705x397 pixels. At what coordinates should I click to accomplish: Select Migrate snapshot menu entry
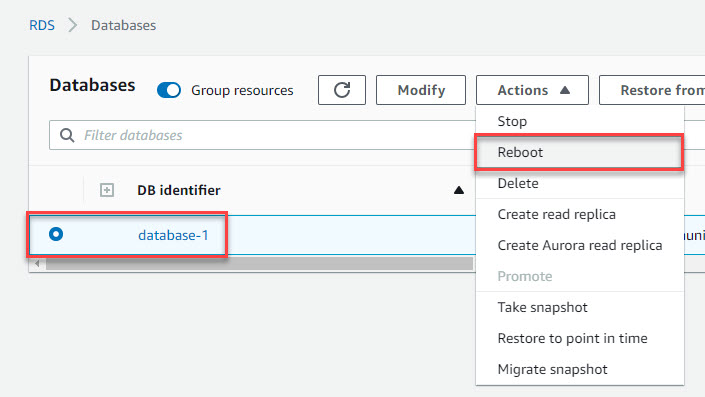(x=580, y=370)
